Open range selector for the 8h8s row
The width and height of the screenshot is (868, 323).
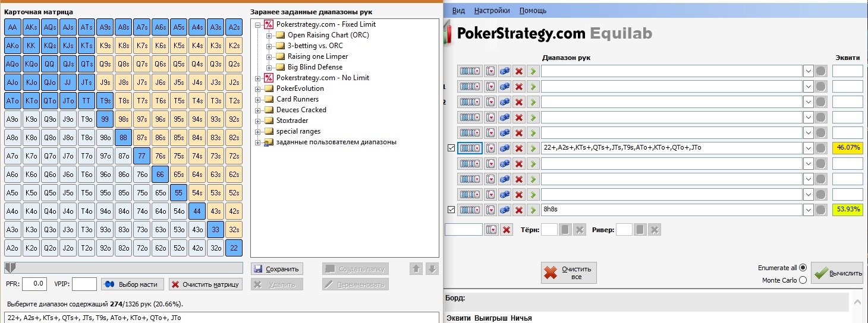click(x=470, y=210)
